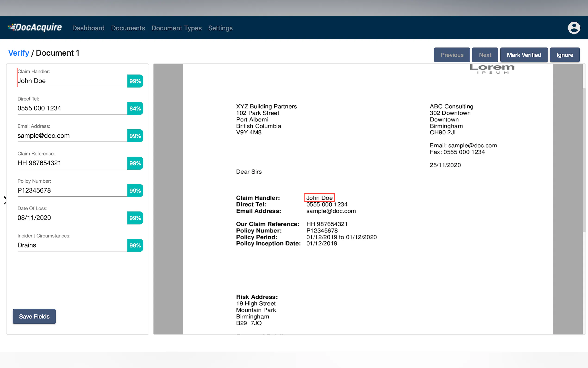Screen dimensions: 588x368
Task: Click into the Date Of Loss field
Action: [72, 218]
